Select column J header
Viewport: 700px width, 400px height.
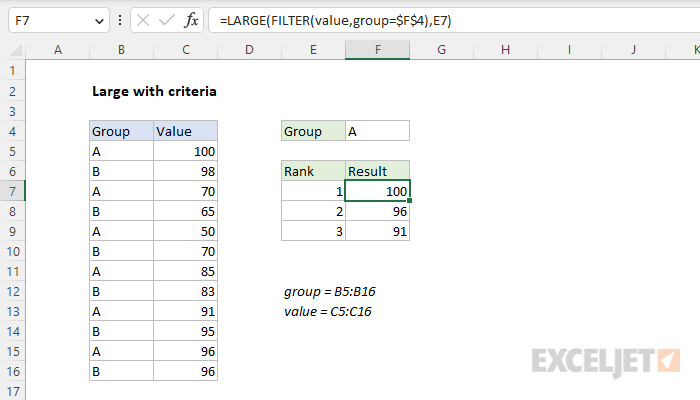click(633, 50)
